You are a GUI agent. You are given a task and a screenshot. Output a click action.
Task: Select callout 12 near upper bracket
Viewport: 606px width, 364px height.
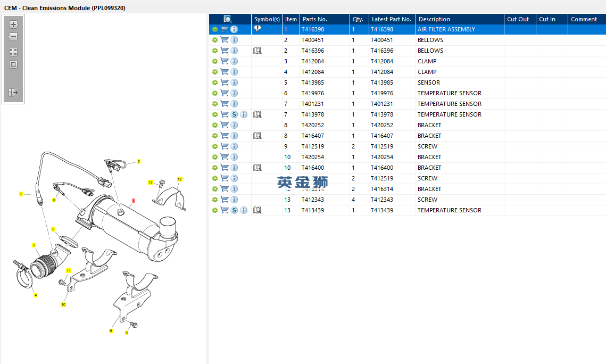[x=179, y=179]
